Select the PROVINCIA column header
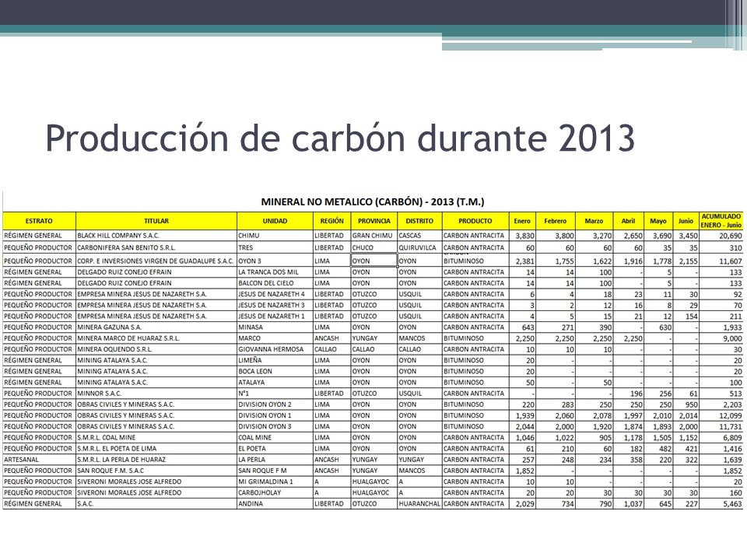The width and height of the screenshot is (747, 560). (x=374, y=221)
